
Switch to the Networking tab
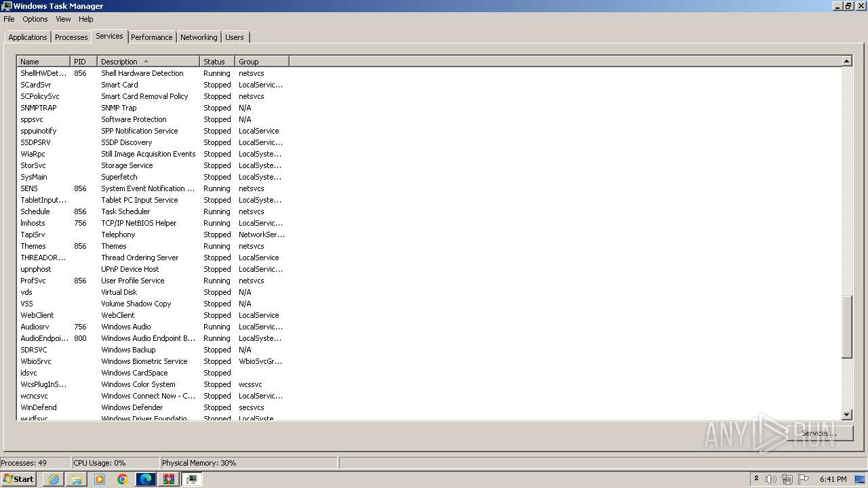(199, 37)
